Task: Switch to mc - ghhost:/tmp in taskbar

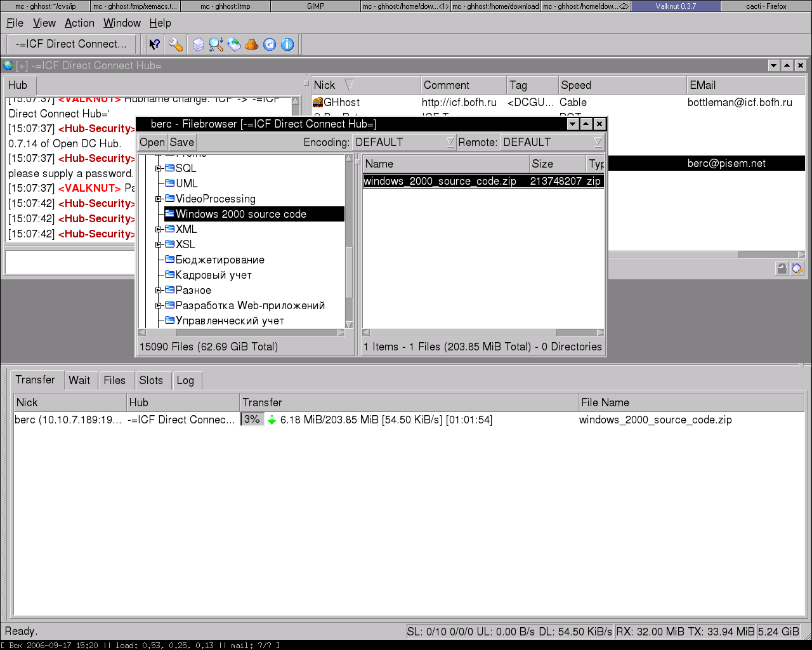Action: tap(225, 6)
